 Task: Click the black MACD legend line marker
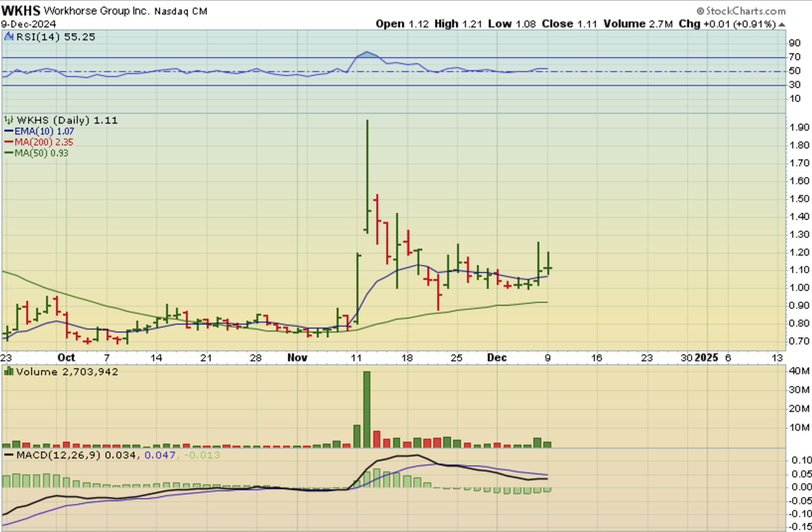(9, 455)
